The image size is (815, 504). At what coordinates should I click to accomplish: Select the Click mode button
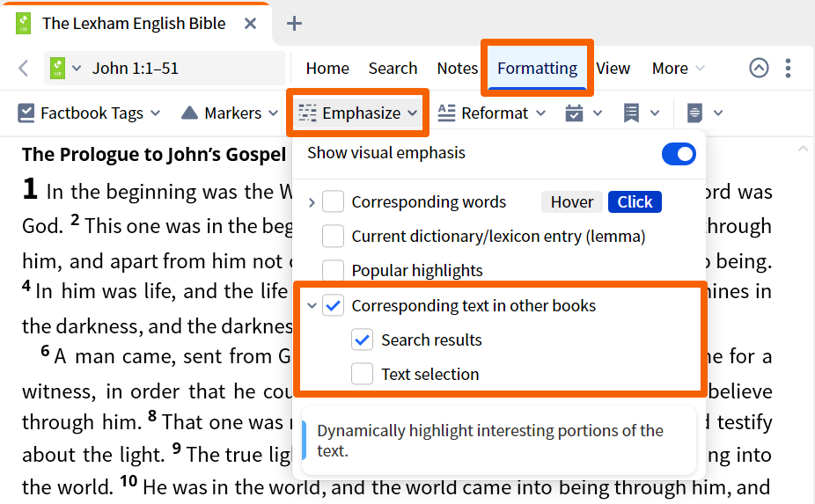tap(635, 201)
